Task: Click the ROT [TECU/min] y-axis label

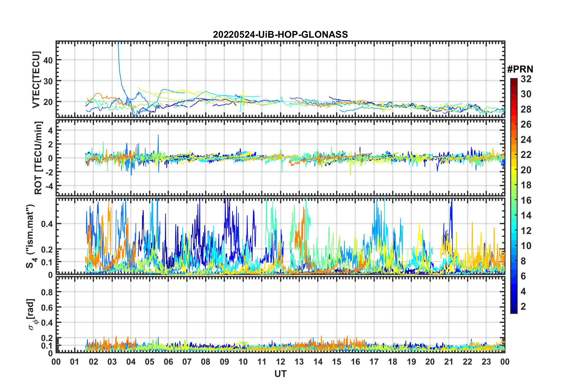Action: point(38,158)
